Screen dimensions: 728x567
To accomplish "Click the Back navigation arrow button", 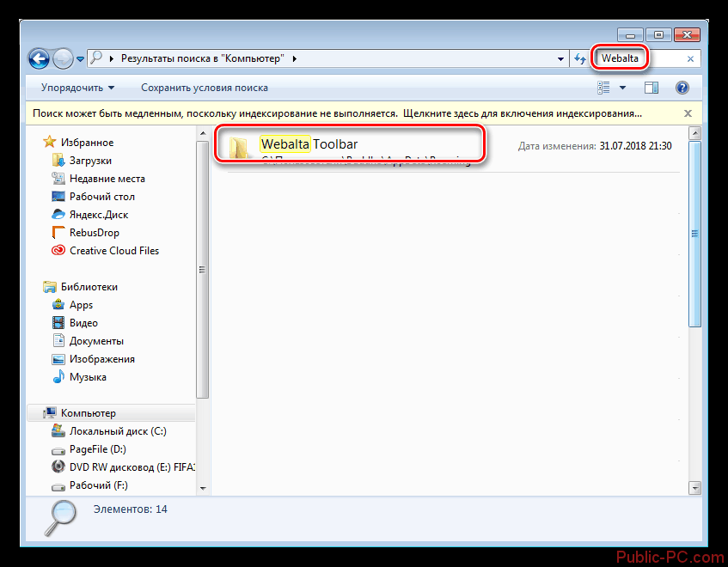I will click(39, 58).
